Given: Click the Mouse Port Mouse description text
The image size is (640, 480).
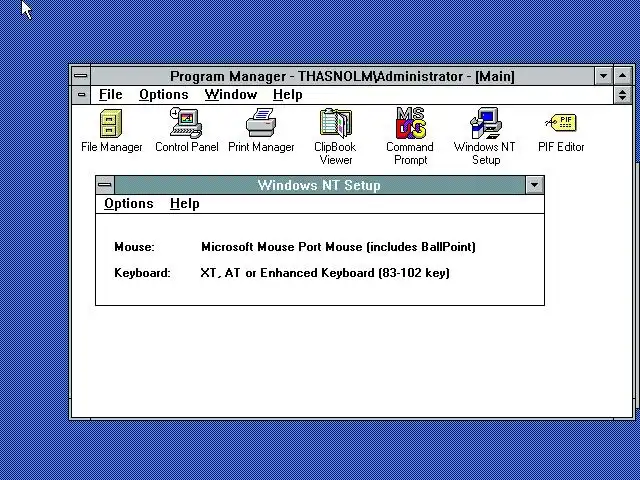Looking at the screenshot, I should (338, 247).
